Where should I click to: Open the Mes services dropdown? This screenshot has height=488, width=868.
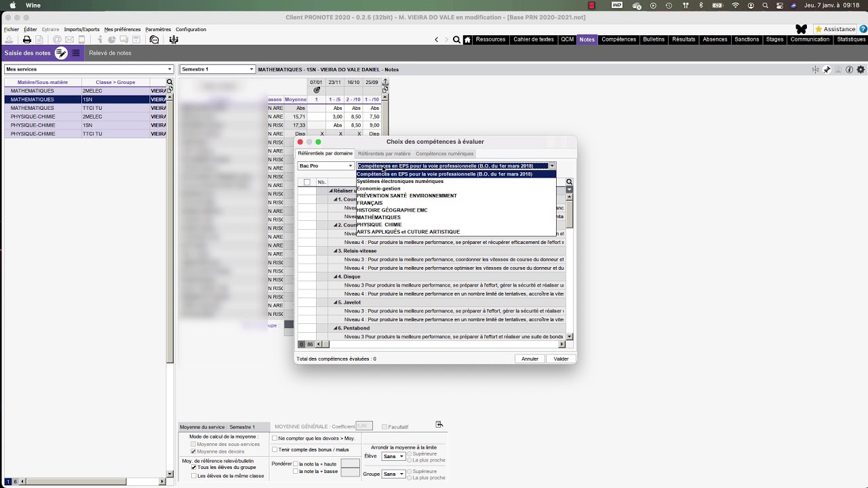[89, 69]
